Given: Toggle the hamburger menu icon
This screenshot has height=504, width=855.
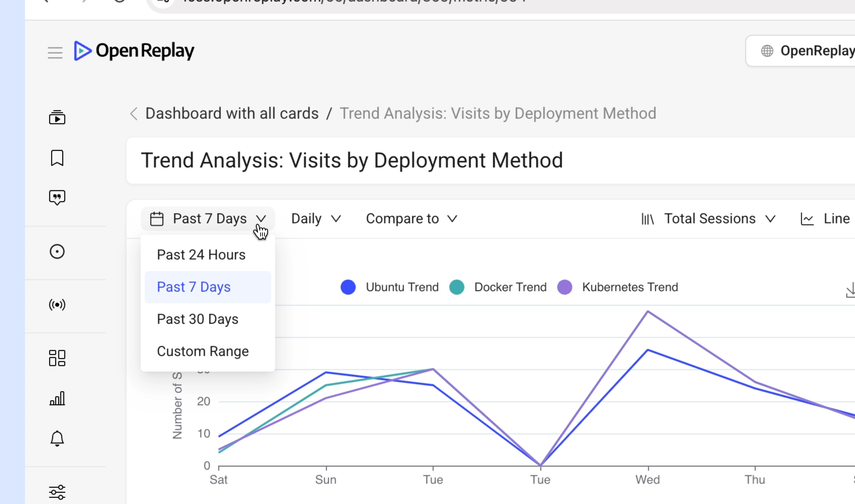Looking at the screenshot, I should click(55, 53).
